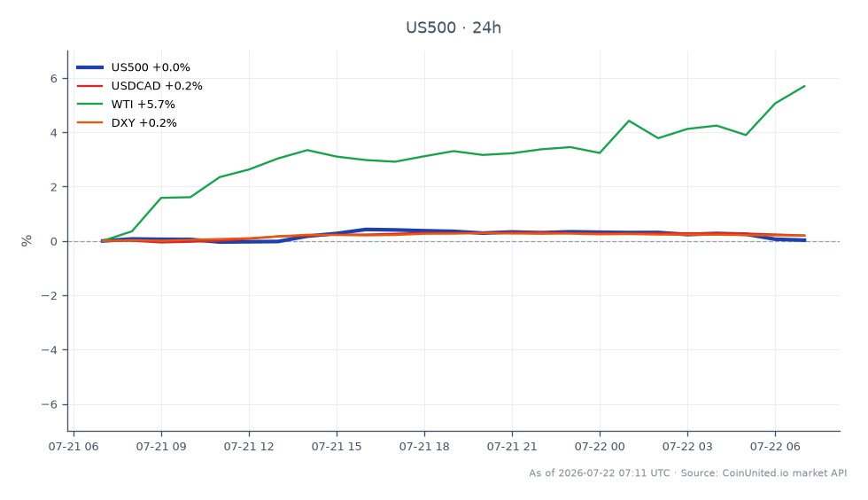Click the WTI line's final peak point
The image size is (868, 500).
click(804, 86)
